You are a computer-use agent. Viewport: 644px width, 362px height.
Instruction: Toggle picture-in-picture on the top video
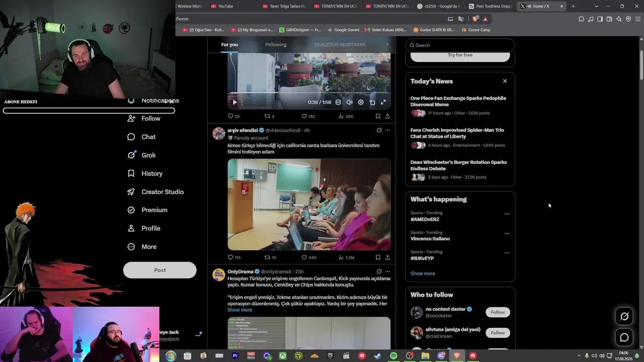(372, 102)
